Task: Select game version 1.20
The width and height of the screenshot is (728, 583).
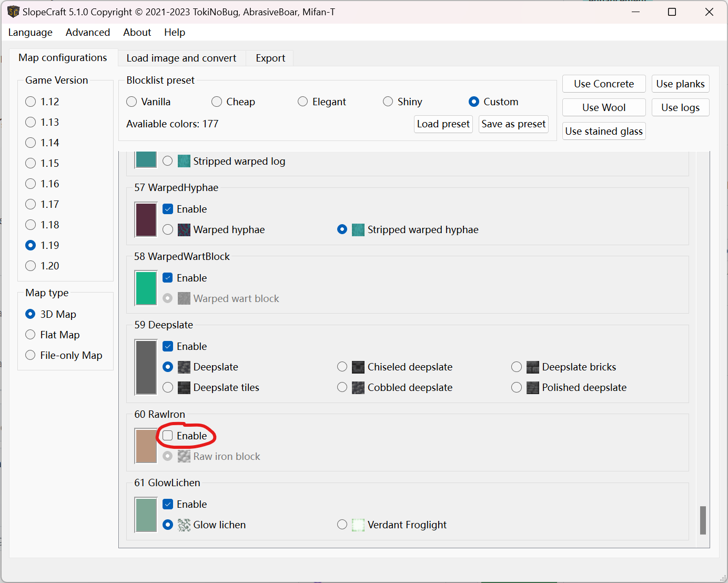Action: pos(30,266)
